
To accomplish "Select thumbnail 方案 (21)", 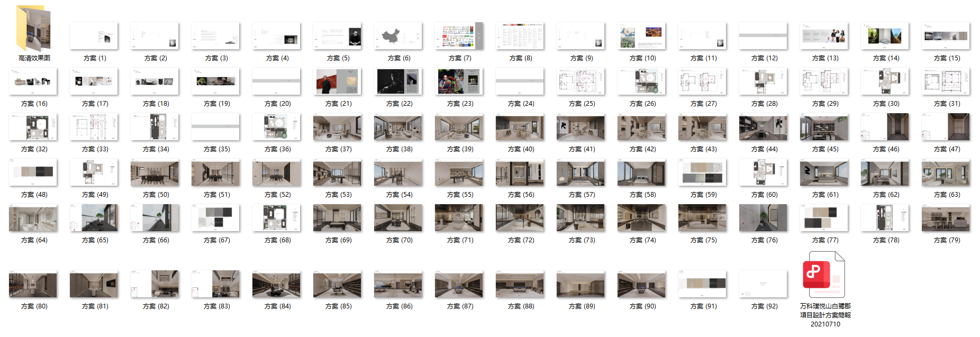I will (x=337, y=81).
